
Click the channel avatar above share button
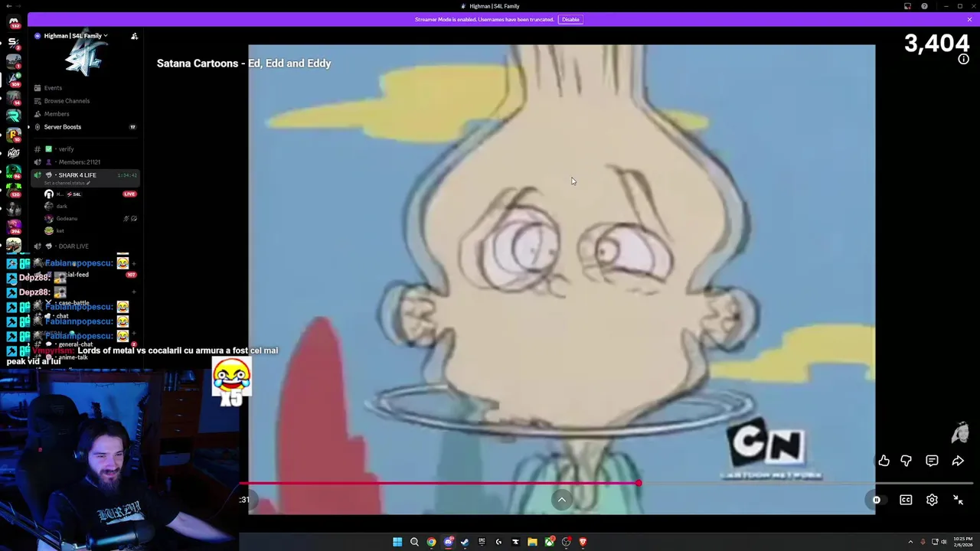960,433
